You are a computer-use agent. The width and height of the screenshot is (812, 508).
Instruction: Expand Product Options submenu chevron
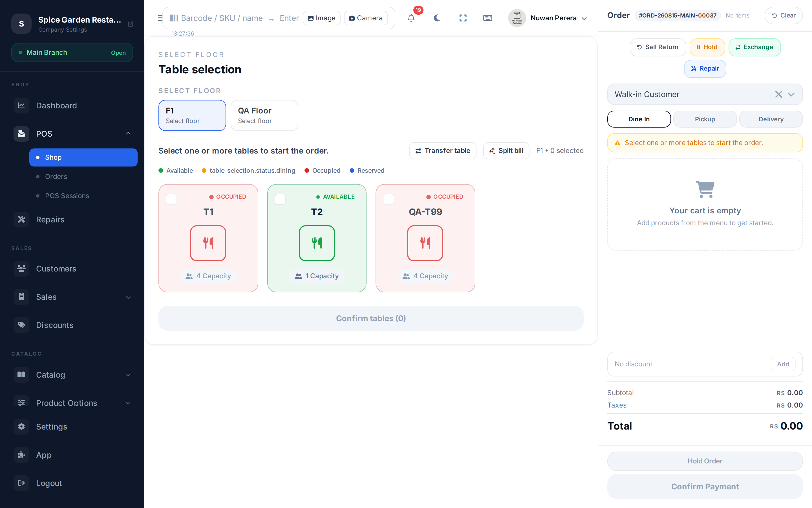[x=128, y=403]
